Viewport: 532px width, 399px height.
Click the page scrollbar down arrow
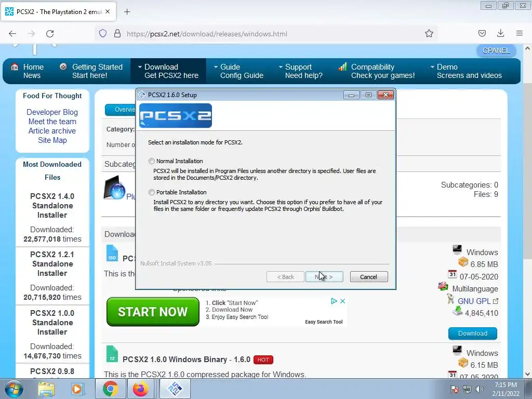coord(527,374)
